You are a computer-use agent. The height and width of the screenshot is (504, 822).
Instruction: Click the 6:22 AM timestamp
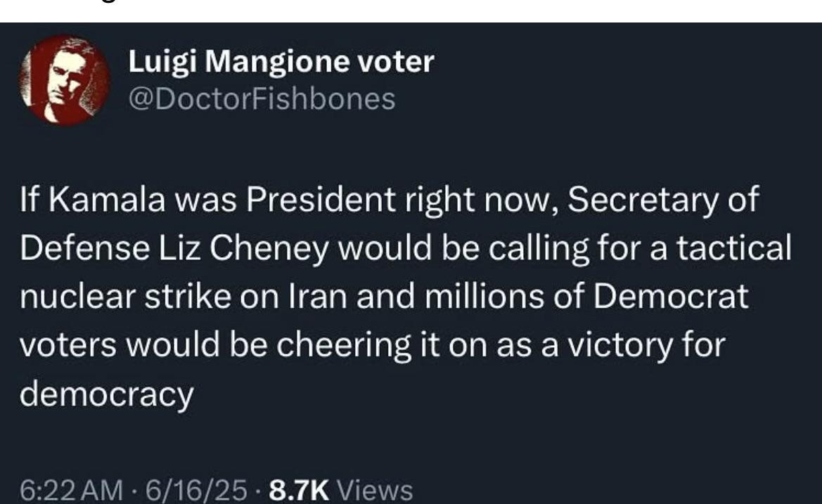71,491
